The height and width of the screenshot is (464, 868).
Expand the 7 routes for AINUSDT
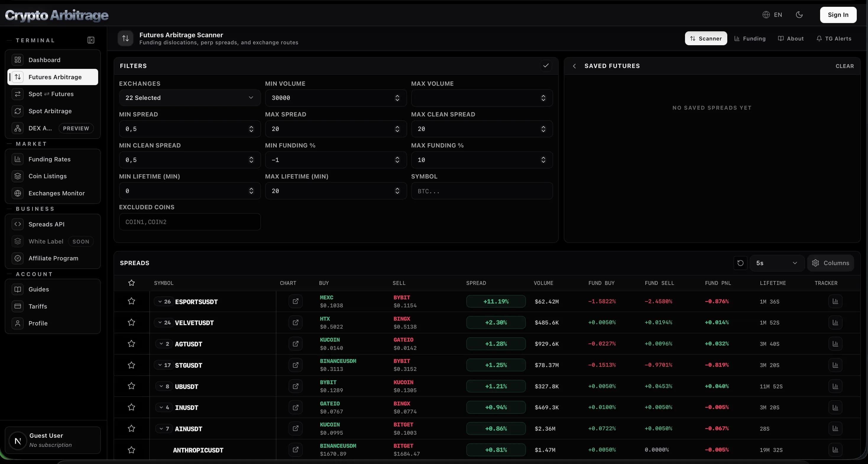coord(164,429)
